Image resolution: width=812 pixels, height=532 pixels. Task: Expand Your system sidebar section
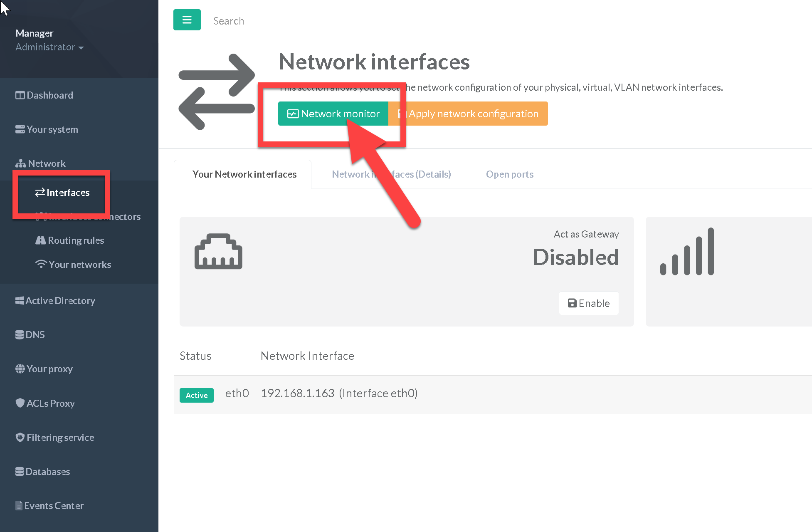click(x=47, y=129)
